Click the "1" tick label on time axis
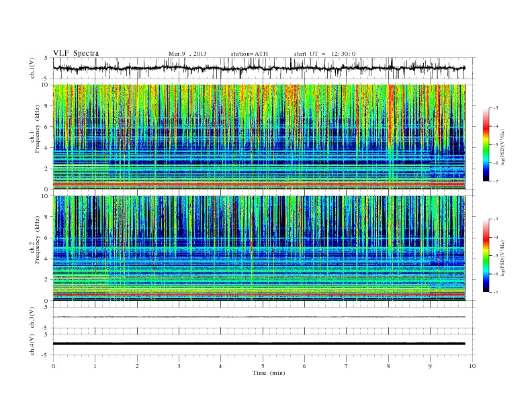Screen dimensions: 532x411 [95, 366]
